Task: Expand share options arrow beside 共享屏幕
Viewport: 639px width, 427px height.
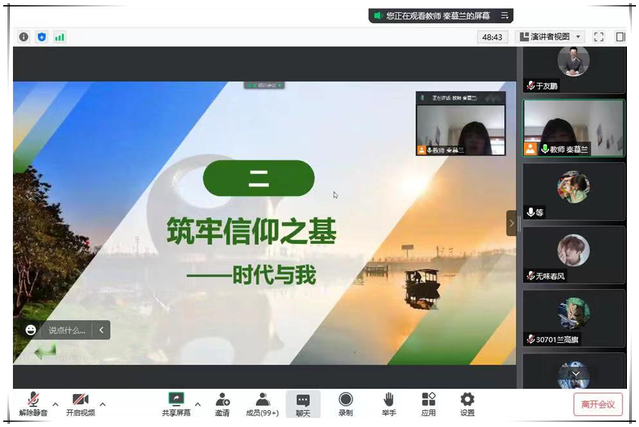Action: 197,404
